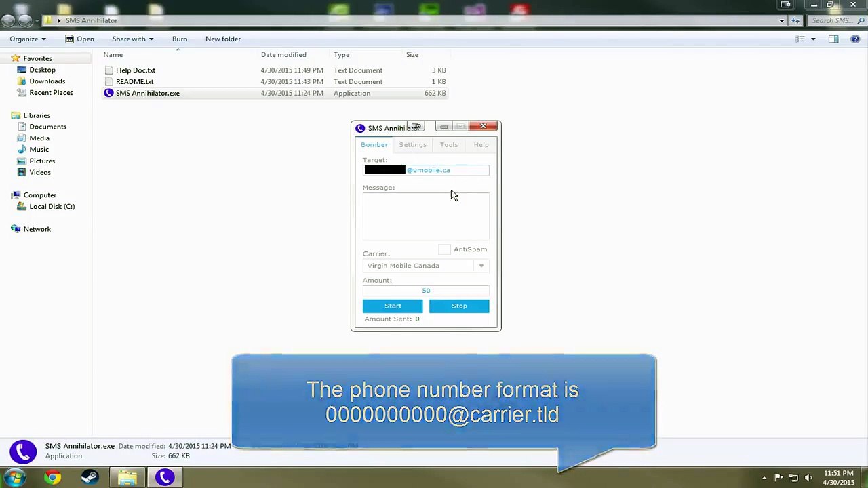Image resolution: width=868 pixels, height=488 pixels.
Task: Click in the Message text box
Action: [x=426, y=216]
